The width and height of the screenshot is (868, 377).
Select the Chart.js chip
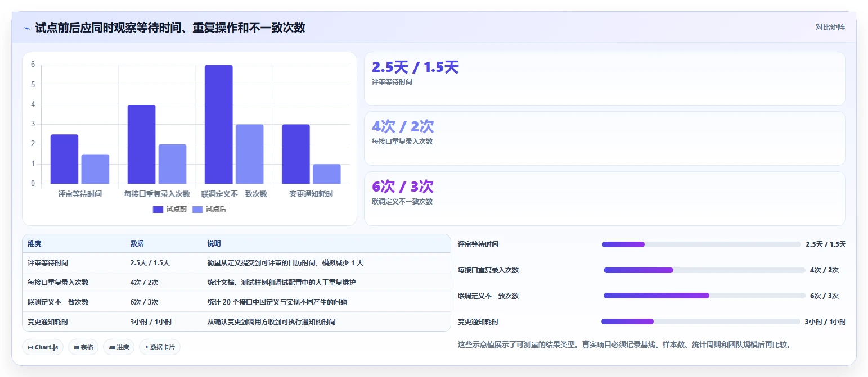point(43,347)
